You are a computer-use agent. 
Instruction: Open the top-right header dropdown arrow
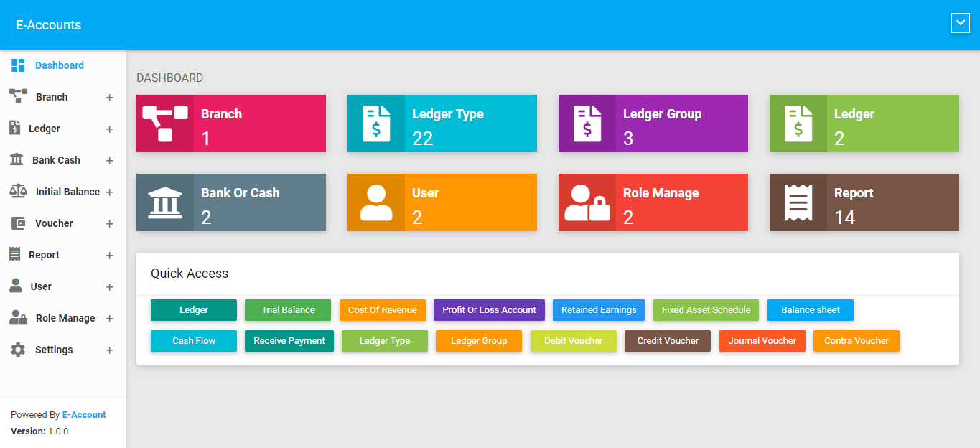960,24
